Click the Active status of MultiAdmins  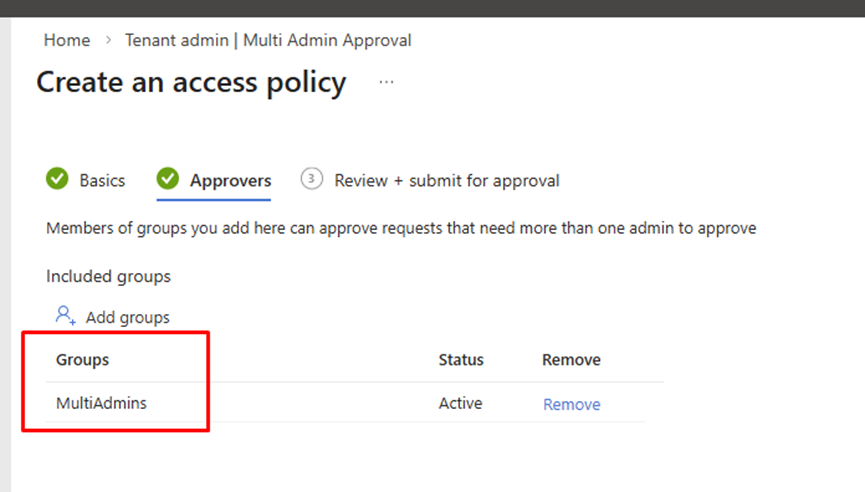460,404
